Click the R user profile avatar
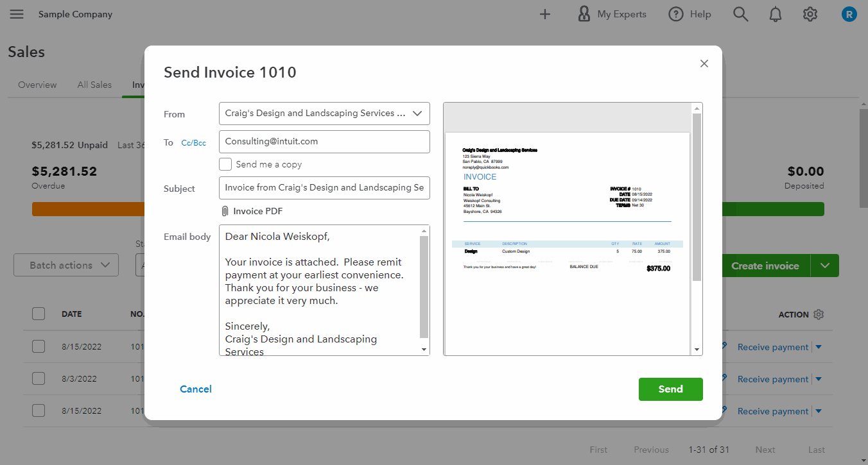Viewport: 868px width, 465px height. click(849, 14)
